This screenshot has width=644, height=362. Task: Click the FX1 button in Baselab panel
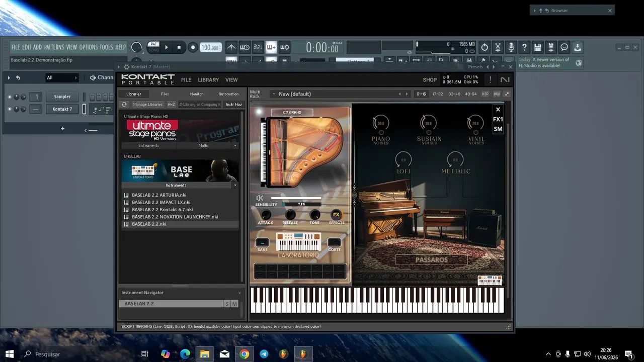coord(498,119)
